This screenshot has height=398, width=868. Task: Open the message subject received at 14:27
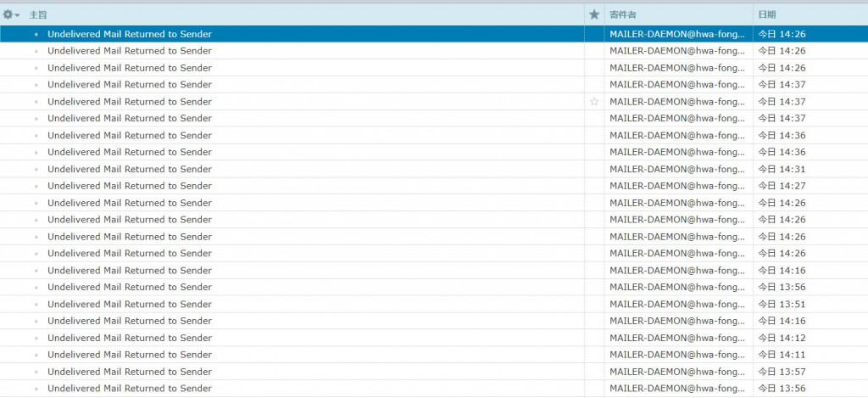[x=130, y=186]
